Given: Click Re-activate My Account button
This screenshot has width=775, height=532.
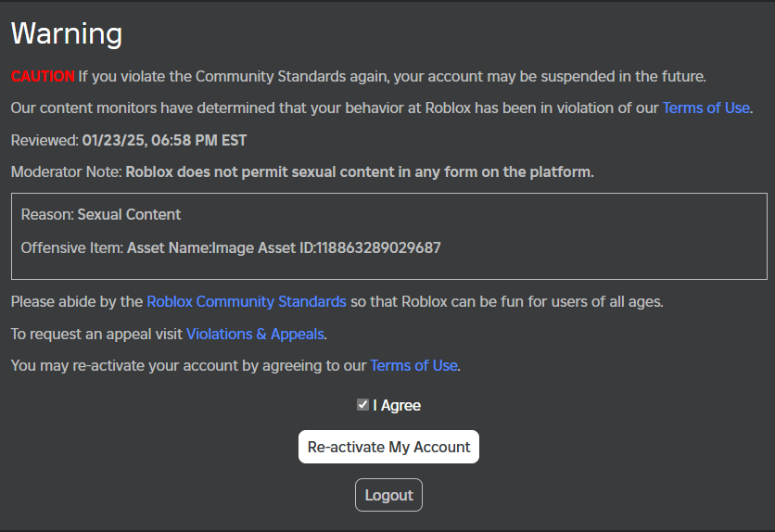Looking at the screenshot, I should 388,447.
